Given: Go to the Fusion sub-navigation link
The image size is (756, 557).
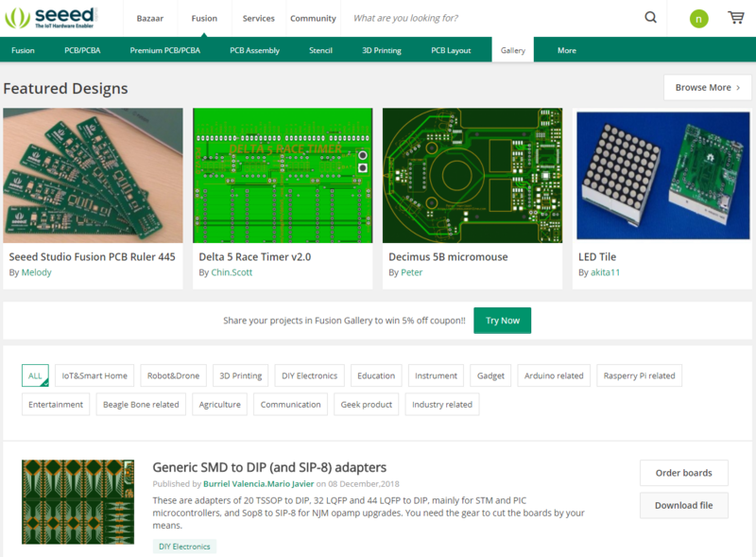Looking at the screenshot, I should click(23, 50).
